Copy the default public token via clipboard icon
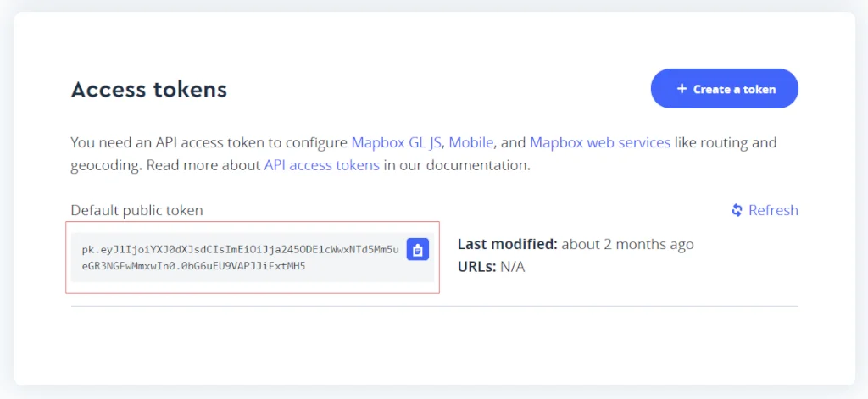 click(418, 249)
